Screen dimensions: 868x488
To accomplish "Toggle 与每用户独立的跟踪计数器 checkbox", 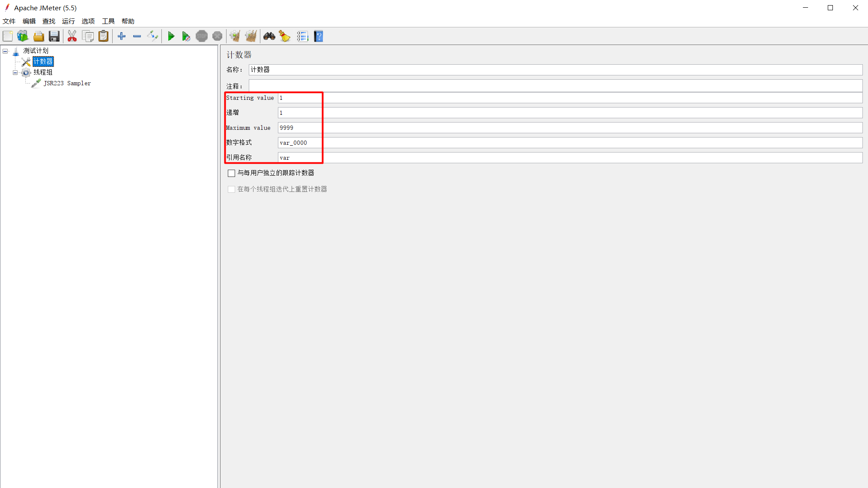I will (231, 173).
